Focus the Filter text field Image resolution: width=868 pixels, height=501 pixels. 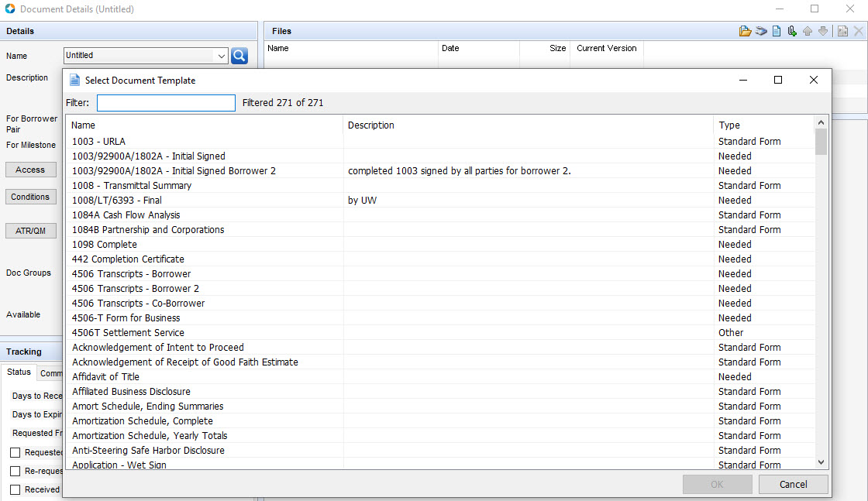(x=166, y=103)
